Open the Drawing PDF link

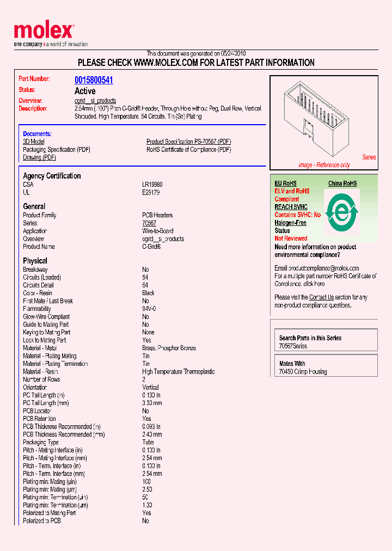[x=39, y=157]
